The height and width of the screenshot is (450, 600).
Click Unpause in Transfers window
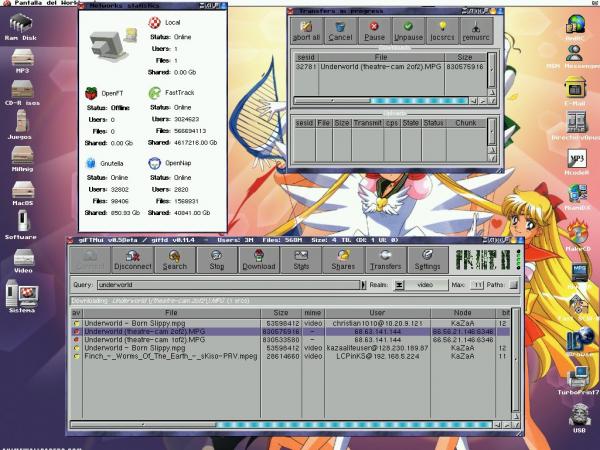(x=408, y=31)
